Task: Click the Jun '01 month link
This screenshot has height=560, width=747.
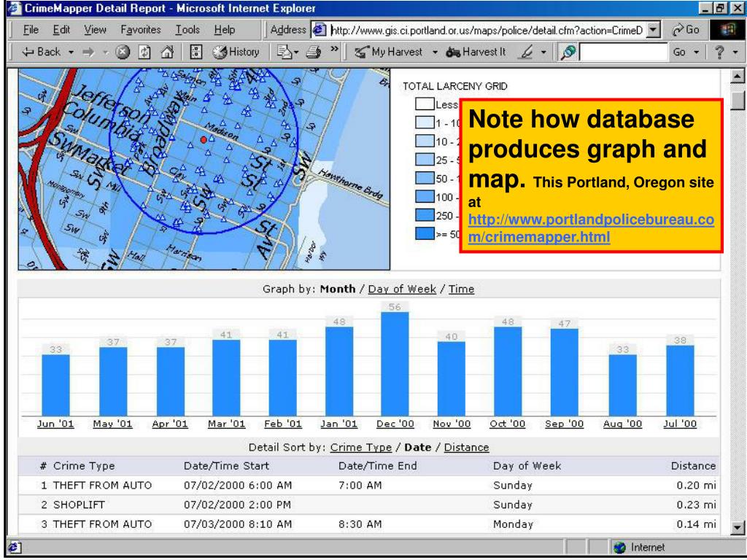Action: [x=55, y=424]
